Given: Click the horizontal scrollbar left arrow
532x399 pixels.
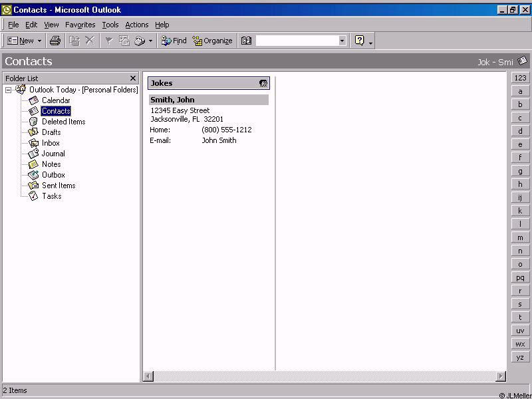Looking at the screenshot, I should tap(148, 376).
